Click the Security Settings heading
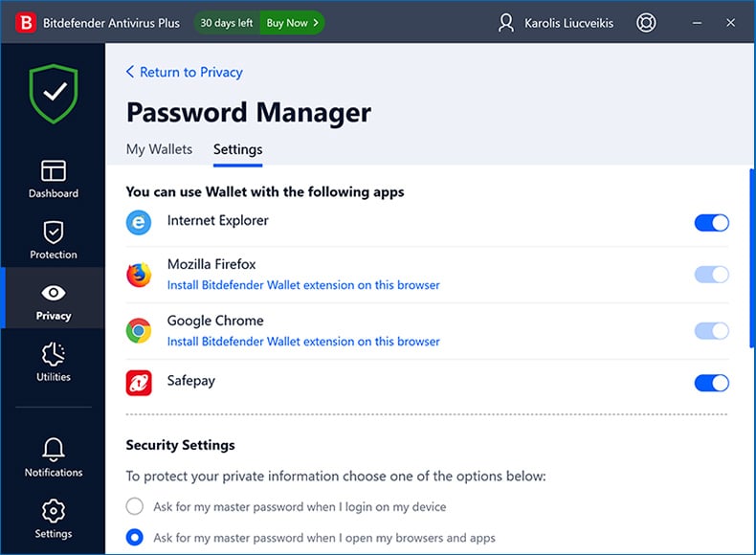The width and height of the screenshot is (756, 555). point(180,445)
